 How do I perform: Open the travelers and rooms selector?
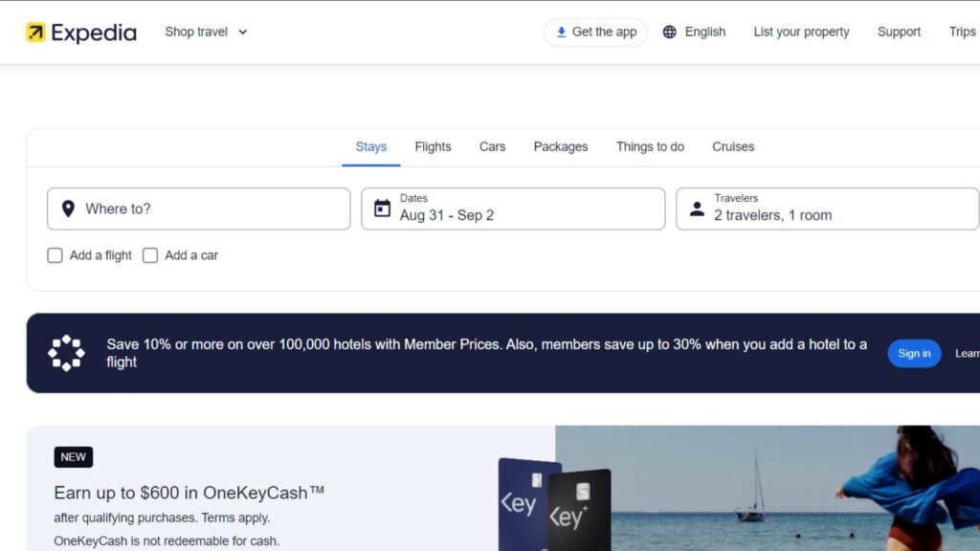click(x=828, y=209)
